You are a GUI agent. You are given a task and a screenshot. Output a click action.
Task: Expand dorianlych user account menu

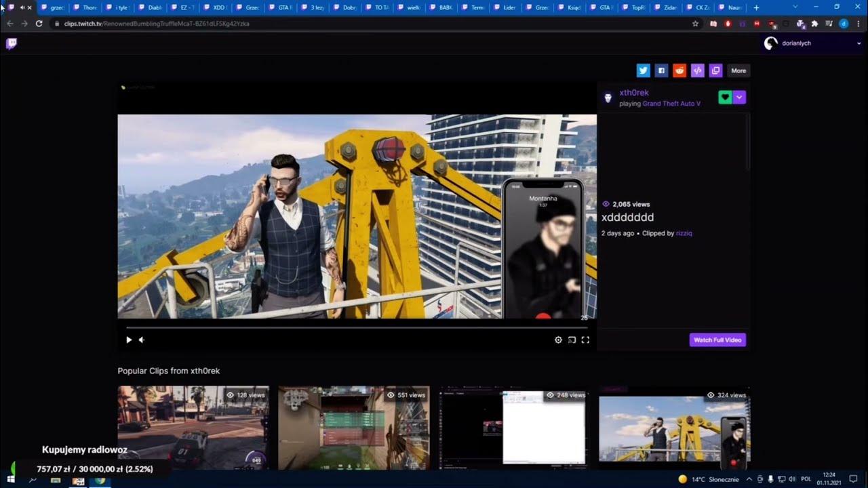tap(812, 43)
